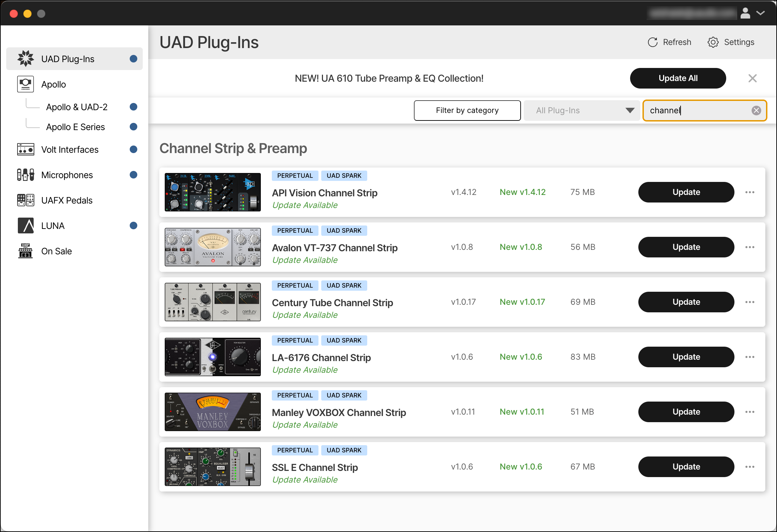Dismiss the UA 610 Collection banner
The image size is (777, 532).
tap(752, 78)
